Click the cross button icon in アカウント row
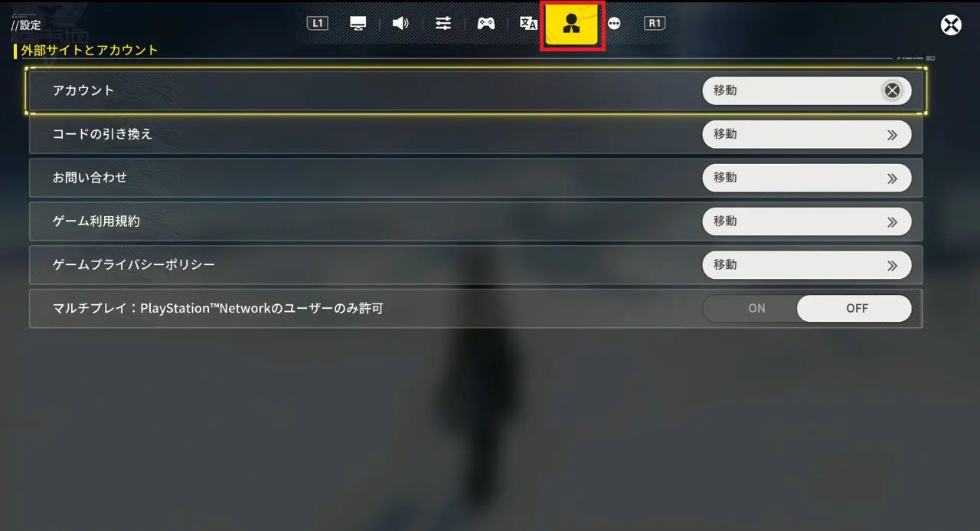 pyautogui.click(x=892, y=90)
